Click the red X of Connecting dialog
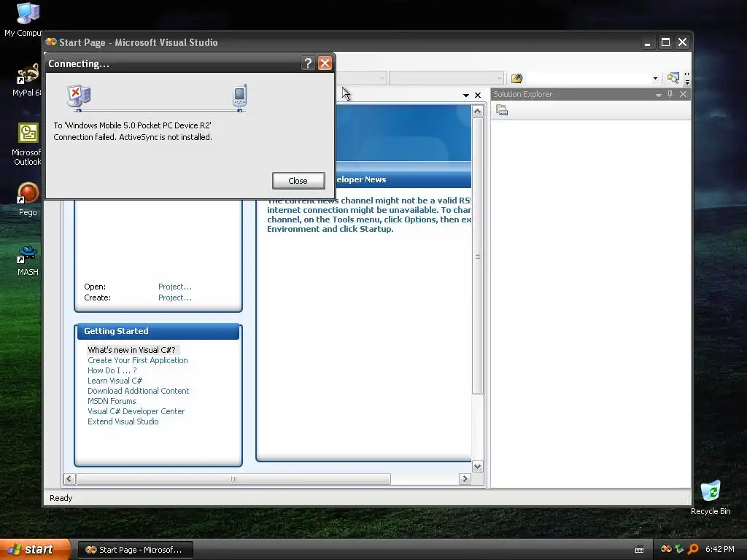Viewport: 747px width, 560px height. click(325, 63)
